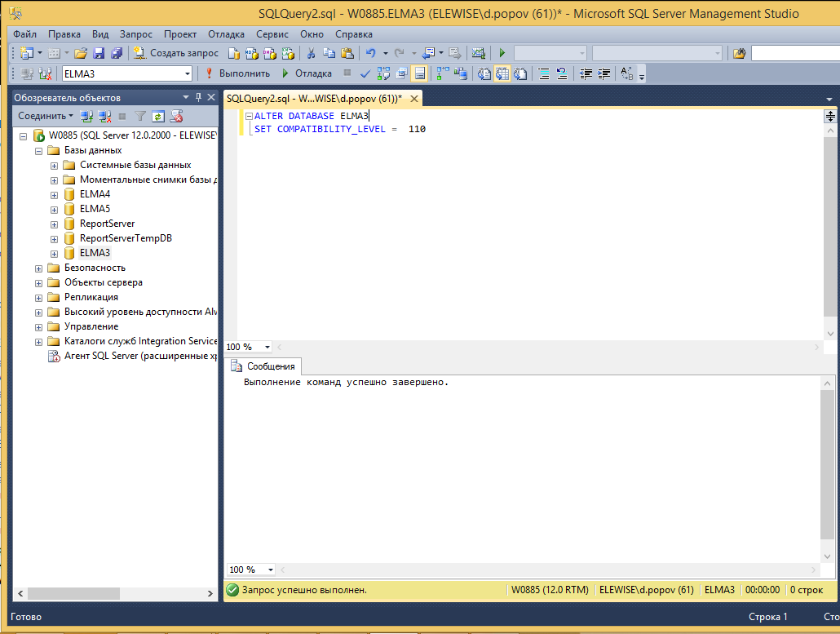
Task: Toggle Results to Grid mode
Action: [x=501, y=73]
